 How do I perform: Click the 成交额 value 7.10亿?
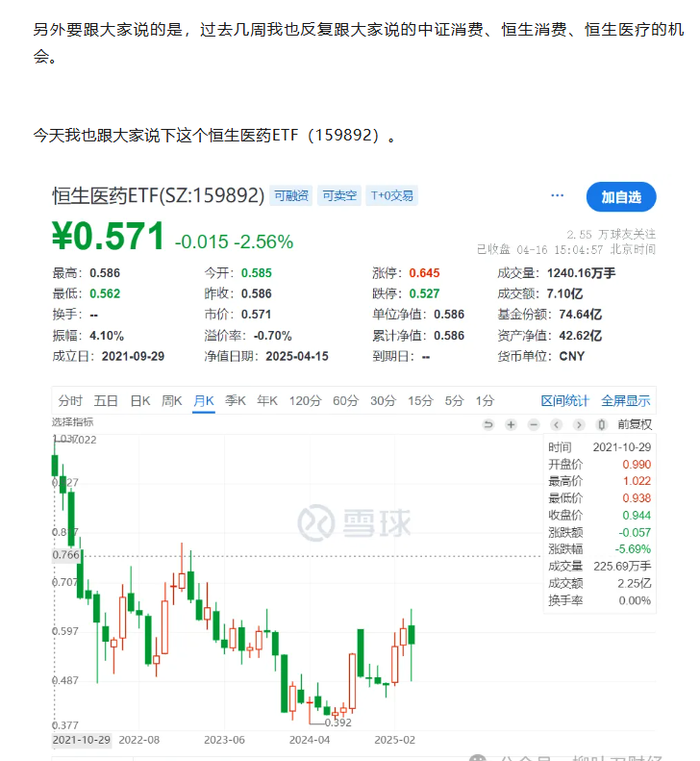[x=564, y=294]
